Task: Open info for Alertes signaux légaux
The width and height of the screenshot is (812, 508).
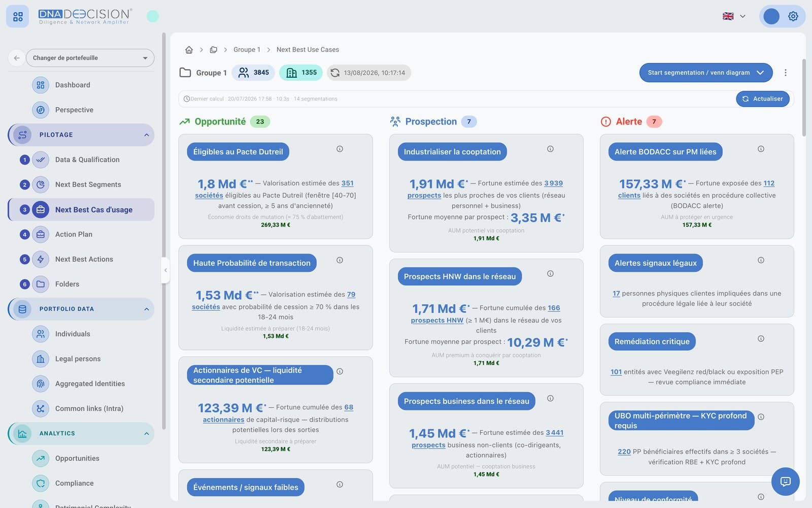Action: [x=761, y=260]
